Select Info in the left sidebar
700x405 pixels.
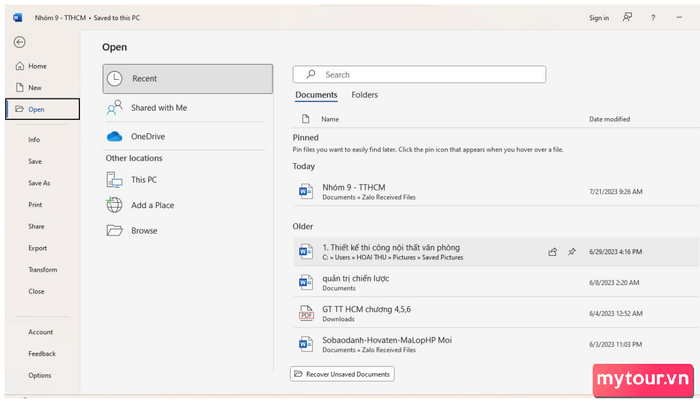click(x=34, y=140)
